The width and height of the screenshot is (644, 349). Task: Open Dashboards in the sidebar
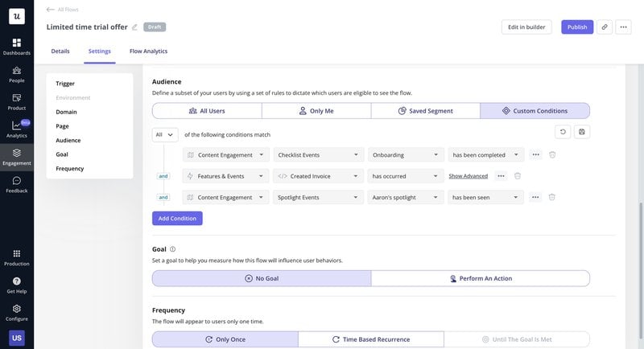pos(17,47)
